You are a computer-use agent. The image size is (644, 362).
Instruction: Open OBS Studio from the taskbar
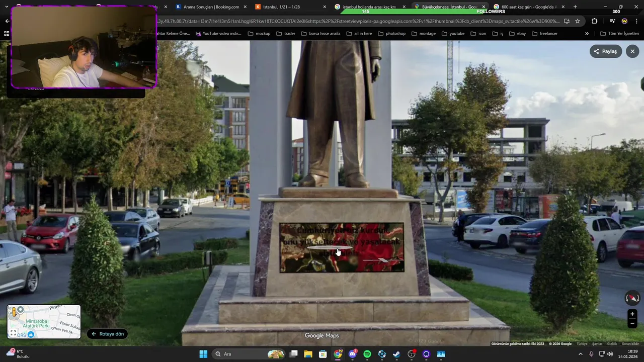coord(412,354)
